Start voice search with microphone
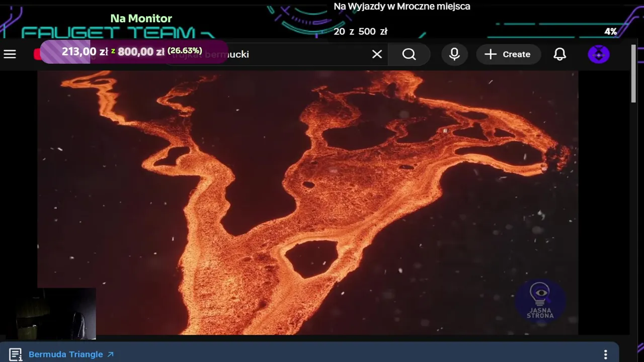644x362 pixels. point(454,54)
